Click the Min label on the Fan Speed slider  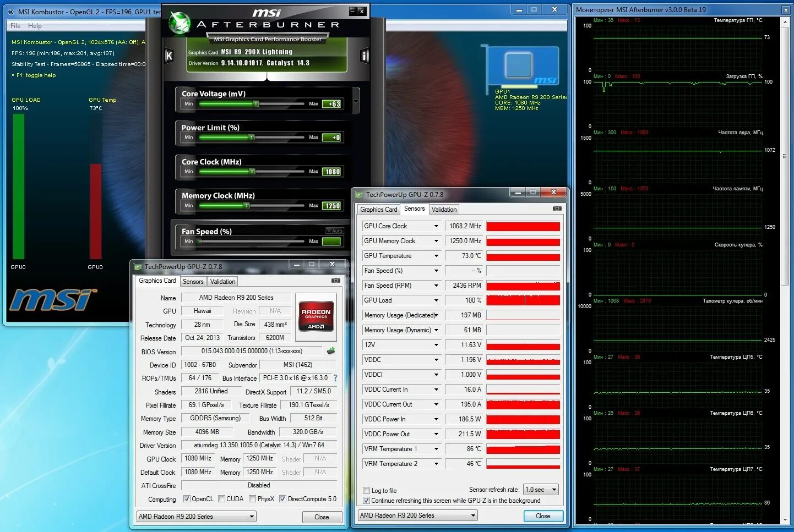[189, 242]
